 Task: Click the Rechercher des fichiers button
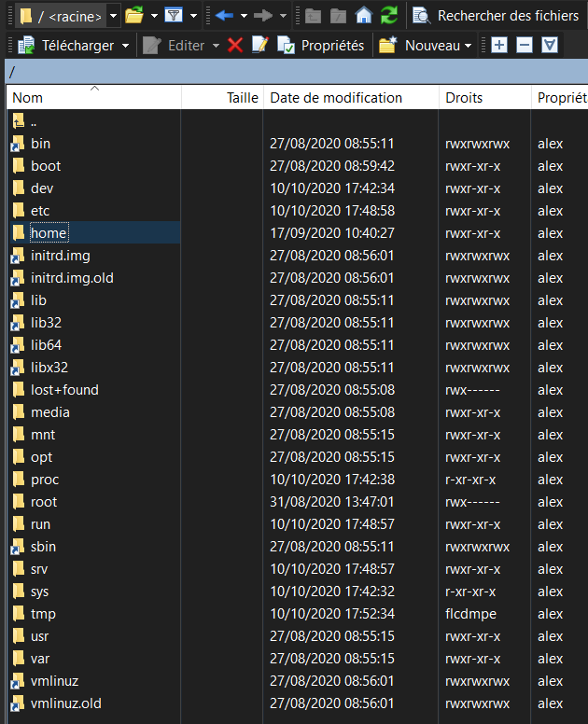click(497, 15)
